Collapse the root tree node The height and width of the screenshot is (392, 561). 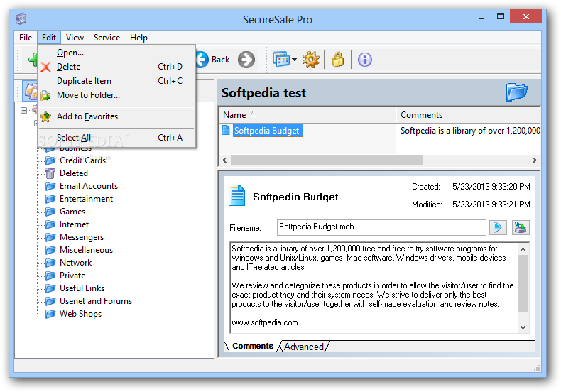[23, 110]
